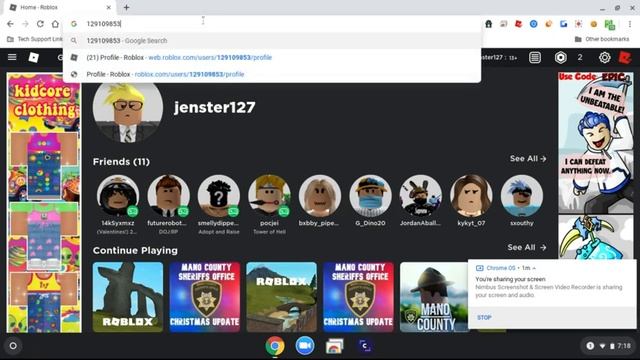This screenshot has height=360, width=640.
Task: Open jenster127 username link
Action: point(215,107)
